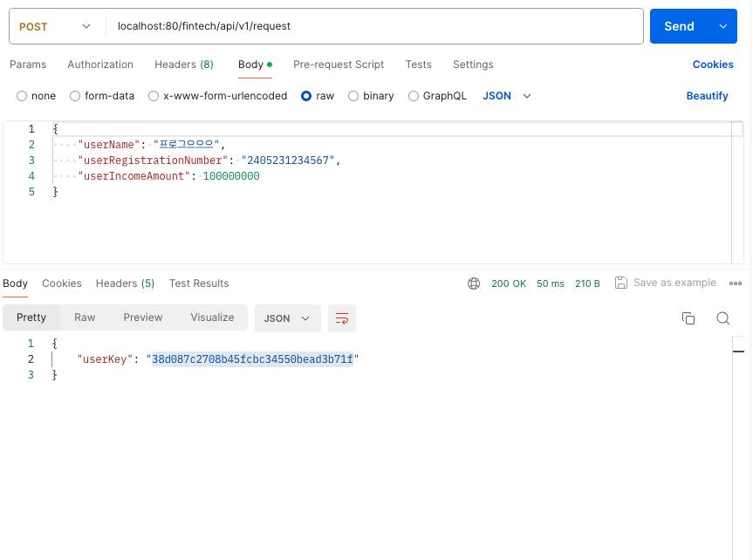Select the response Body tab

pos(16,283)
